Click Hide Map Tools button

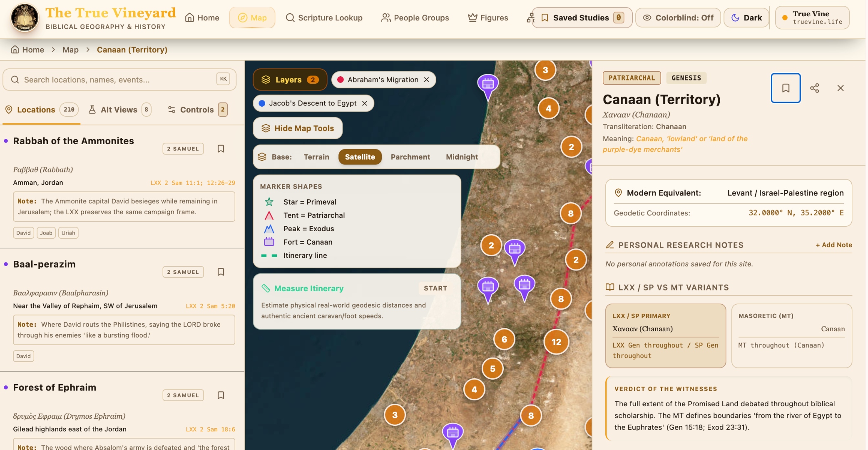point(298,128)
